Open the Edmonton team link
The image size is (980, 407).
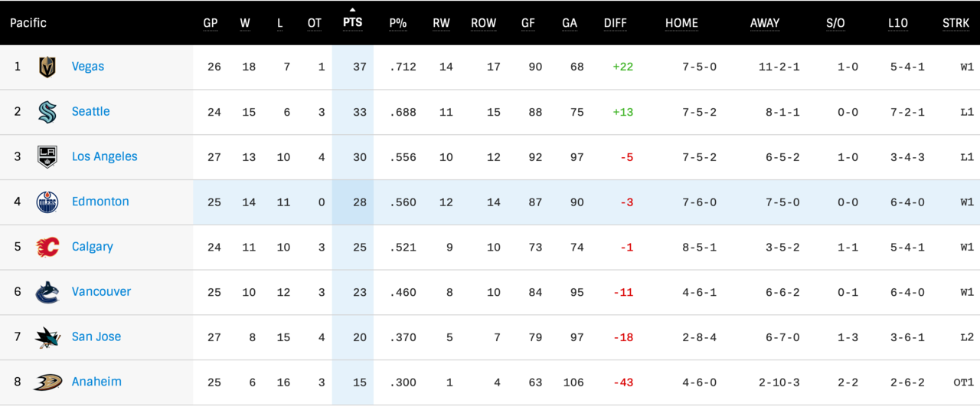pyautogui.click(x=100, y=202)
